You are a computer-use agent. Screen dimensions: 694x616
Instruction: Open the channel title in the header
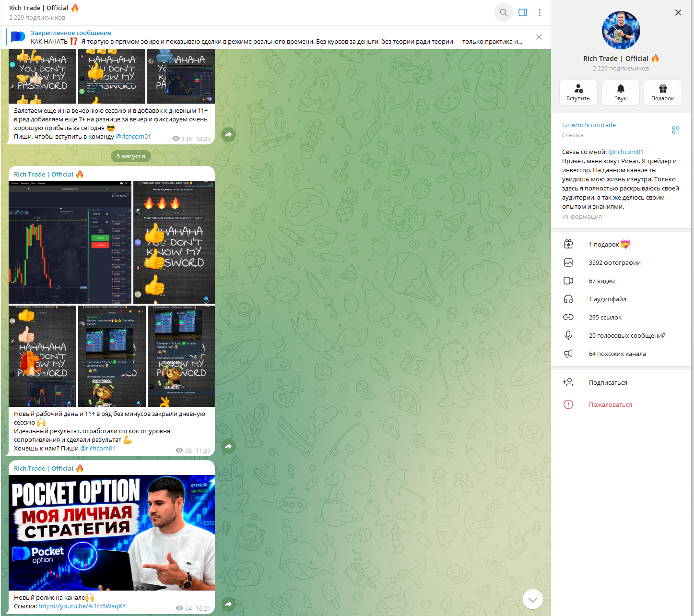pyautogui.click(x=44, y=8)
